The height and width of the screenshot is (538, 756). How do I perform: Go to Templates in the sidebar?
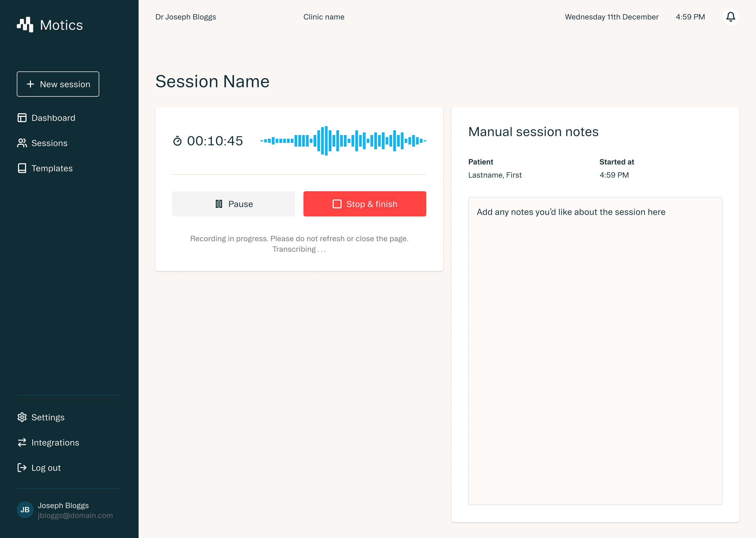[52, 168]
